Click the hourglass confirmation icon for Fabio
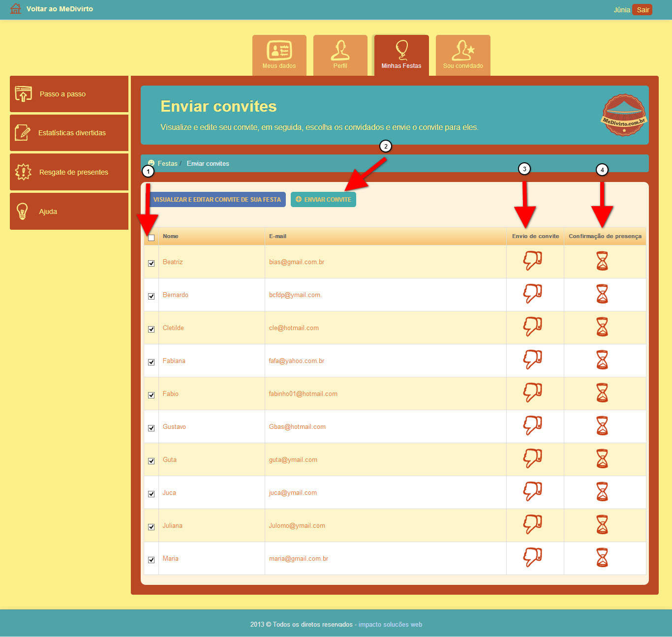 [x=602, y=393]
